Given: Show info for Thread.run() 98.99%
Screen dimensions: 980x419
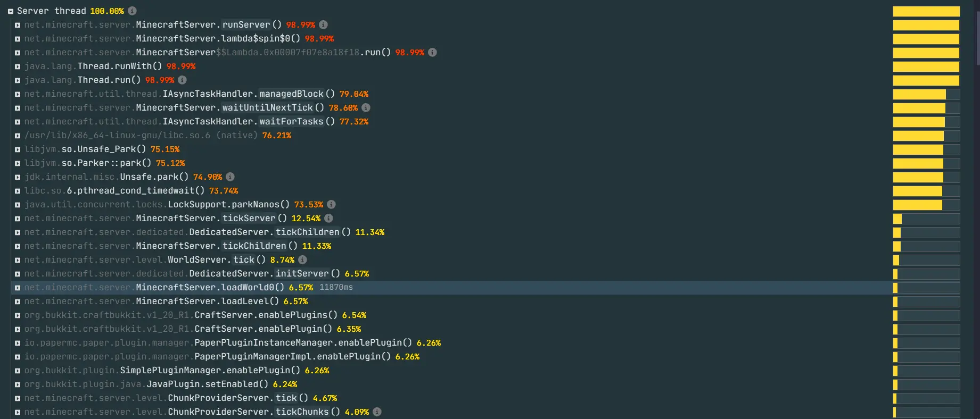Looking at the screenshot, I should pos(182,80).
